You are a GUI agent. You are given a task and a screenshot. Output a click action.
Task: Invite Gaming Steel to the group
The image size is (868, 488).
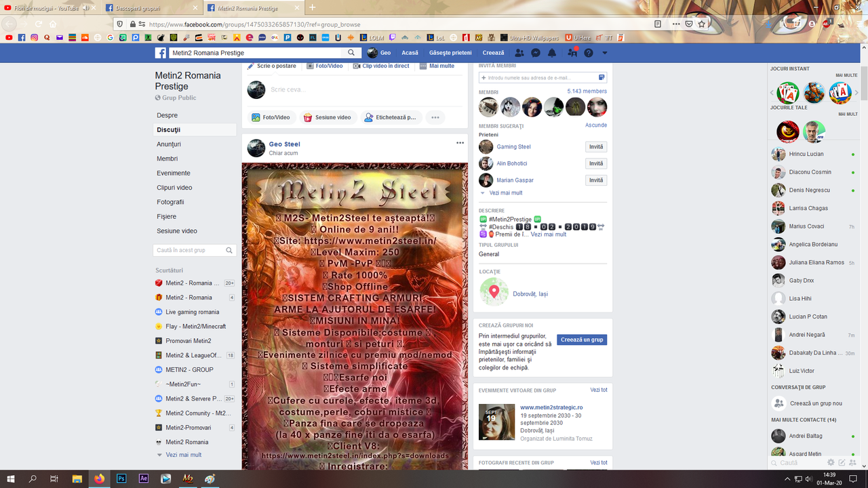point(596,147)
